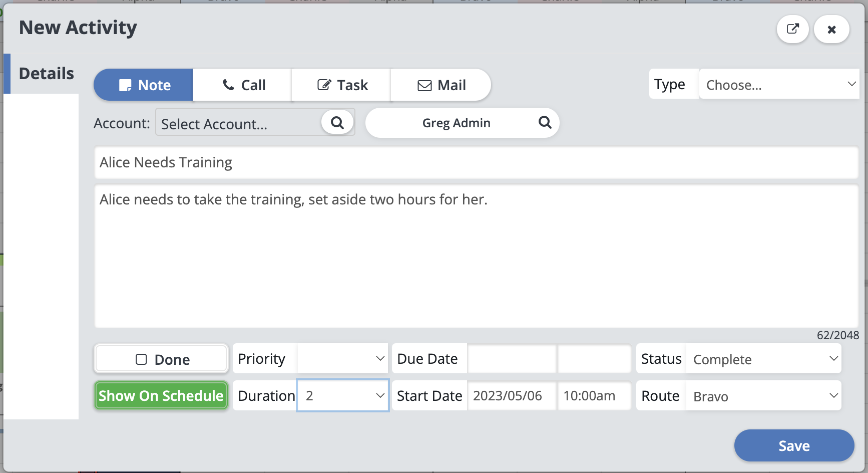Screen dimensions: 868x473
Task: Open the Route dropdown showing Bravo
Action: 763,396
